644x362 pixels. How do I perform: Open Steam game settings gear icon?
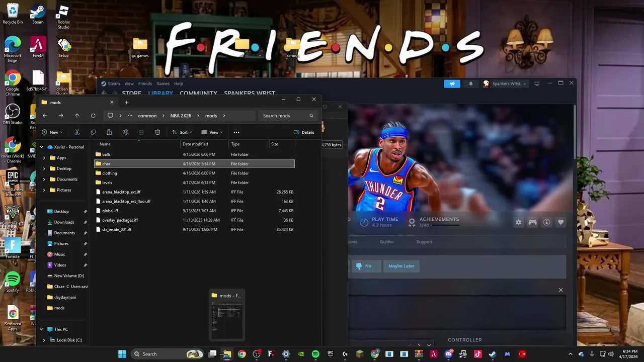[518, 222]
